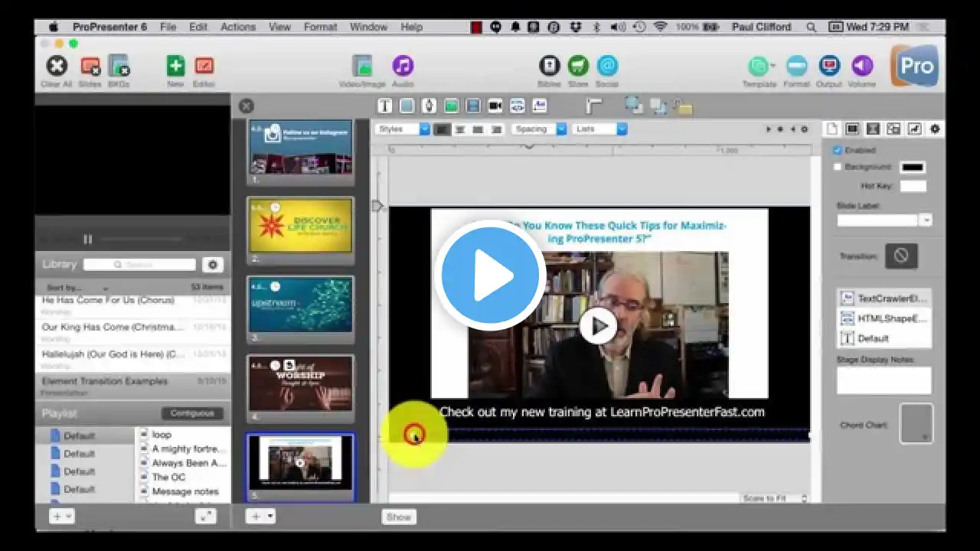980x551 pixels.
Task: Open the Actions menu
Action: [238, 27]
